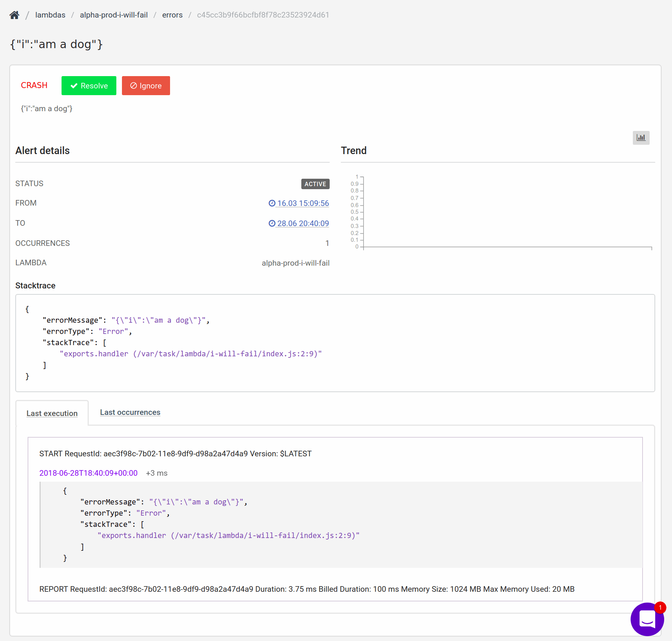Switch to the Last occurrences tab

[x=130, y=412]
